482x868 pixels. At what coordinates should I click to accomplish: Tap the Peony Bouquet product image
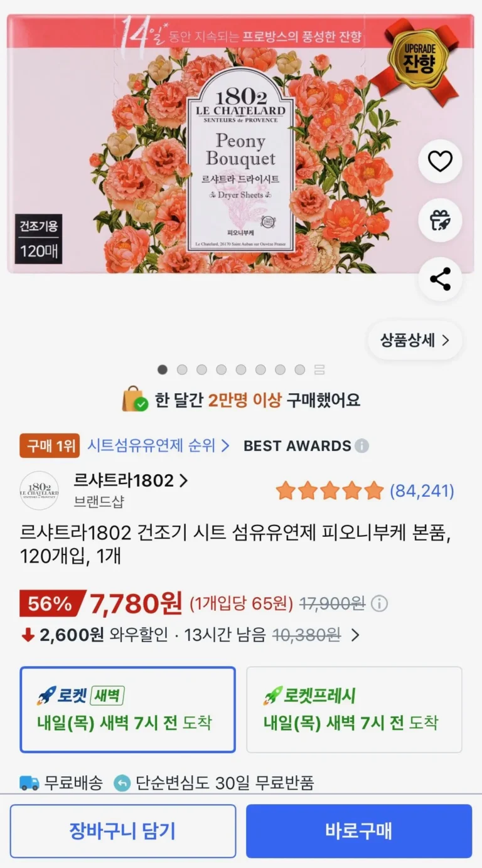[241, 144]
